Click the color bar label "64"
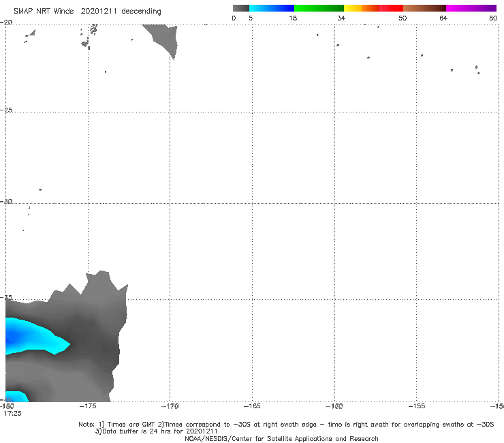The image size is (504, 443). coord(443,18)
